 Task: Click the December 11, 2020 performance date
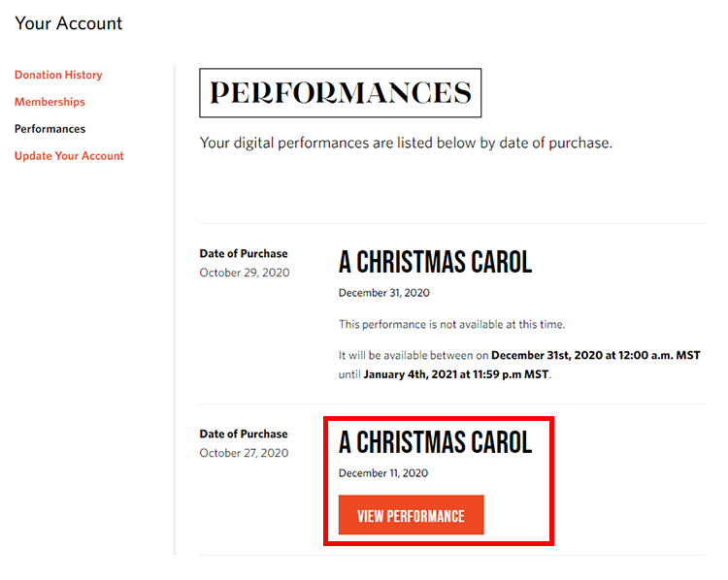383,472
